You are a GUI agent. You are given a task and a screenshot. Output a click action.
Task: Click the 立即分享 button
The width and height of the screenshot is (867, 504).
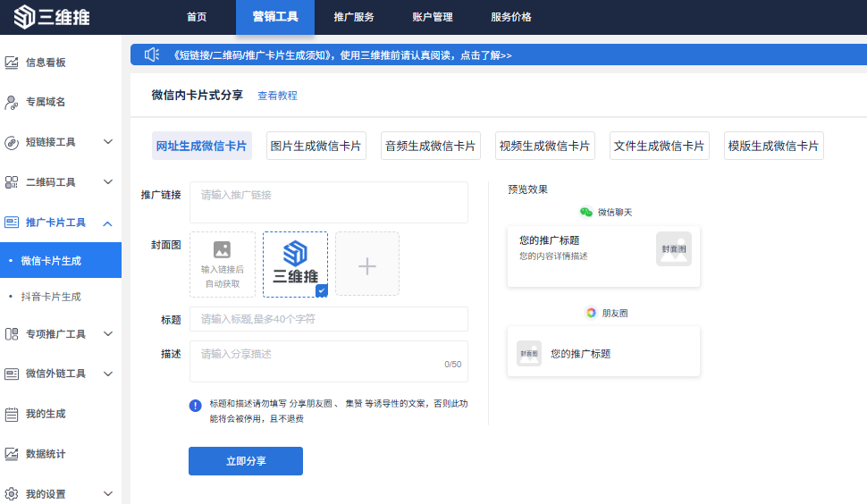coord(246,461)
